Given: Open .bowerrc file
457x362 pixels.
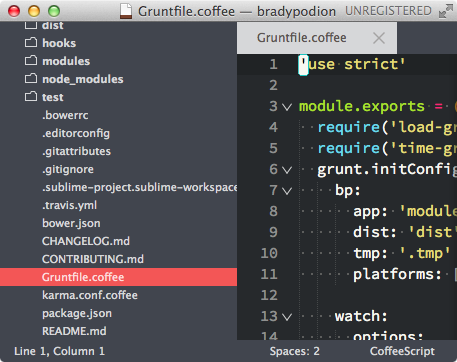Looking at the screenshot, I should 65,115.
